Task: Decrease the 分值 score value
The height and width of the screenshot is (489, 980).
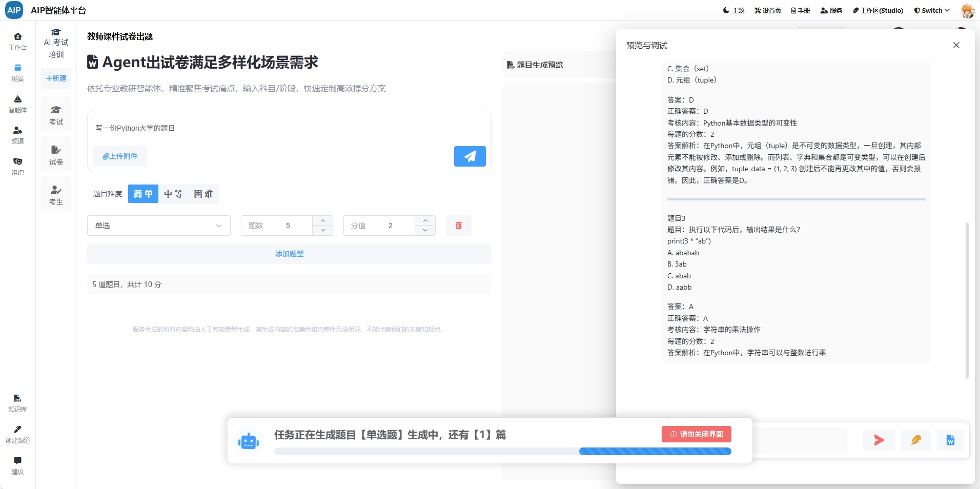Action: click(x=425, y=231)
